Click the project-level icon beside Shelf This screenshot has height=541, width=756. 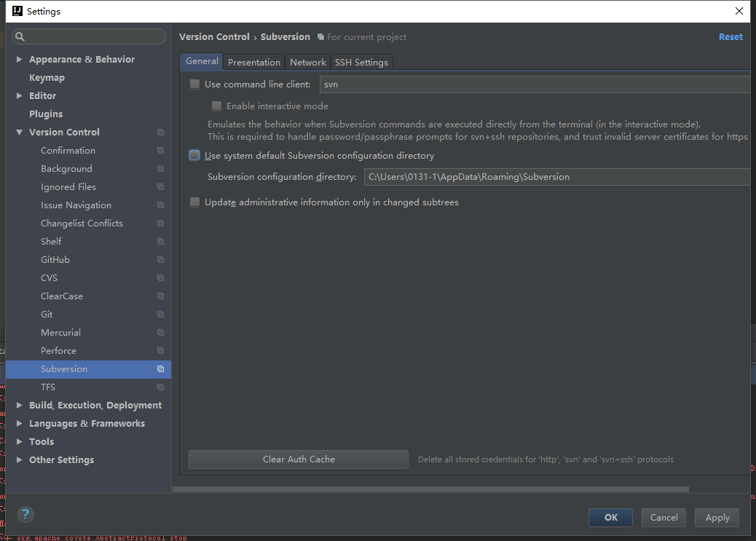tap(160, 242)
